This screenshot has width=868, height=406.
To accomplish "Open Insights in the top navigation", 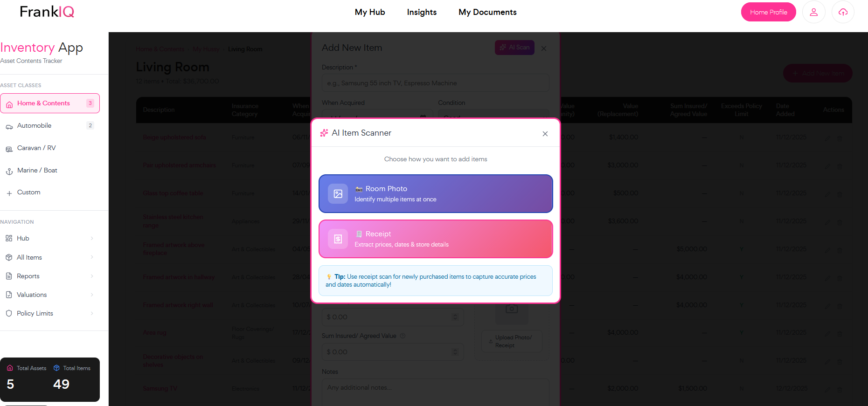I will (421, 12).
